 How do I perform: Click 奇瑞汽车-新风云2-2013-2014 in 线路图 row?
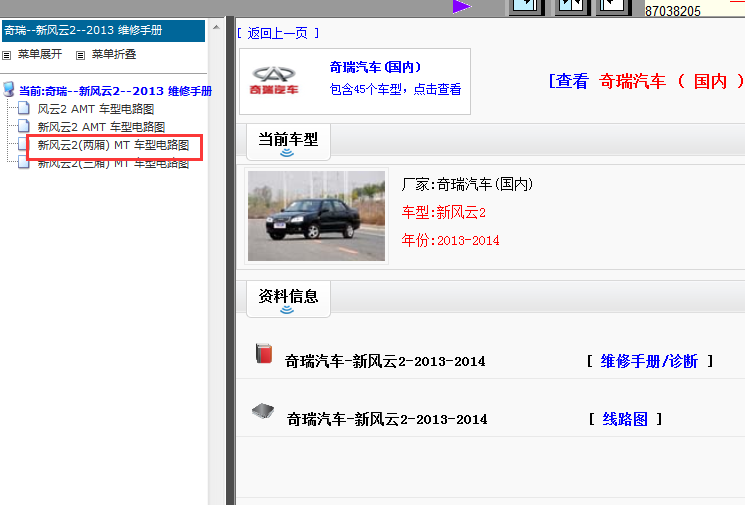[x=387, y=419]
